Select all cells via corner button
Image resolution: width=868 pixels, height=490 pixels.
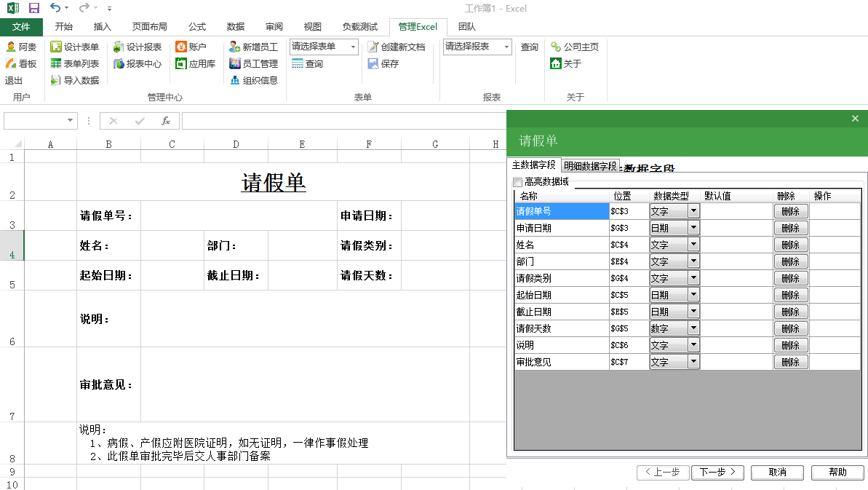tap(18, 143)
